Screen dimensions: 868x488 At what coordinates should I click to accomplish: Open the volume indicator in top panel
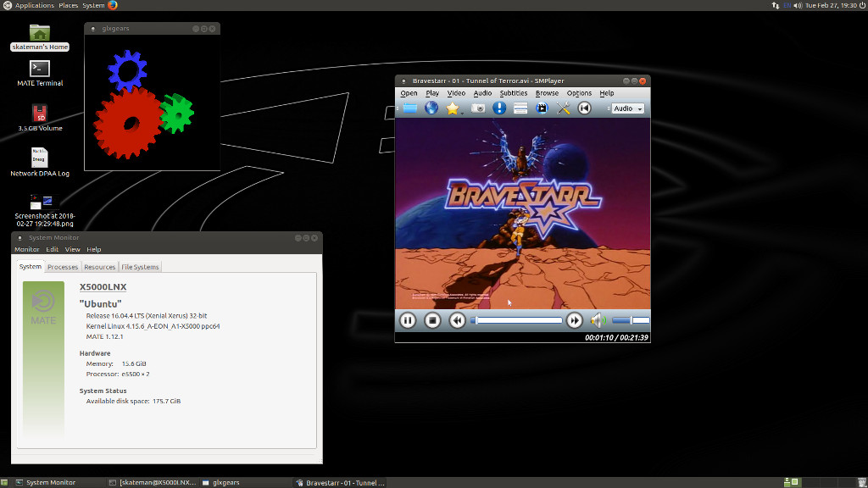click(x=798, y=5)
